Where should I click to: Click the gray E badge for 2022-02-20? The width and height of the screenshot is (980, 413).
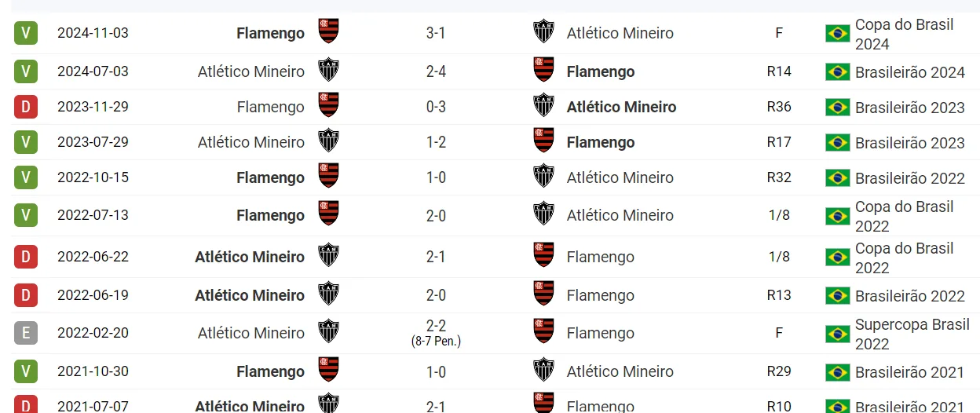pyautogui.click(x=26, y=333)
